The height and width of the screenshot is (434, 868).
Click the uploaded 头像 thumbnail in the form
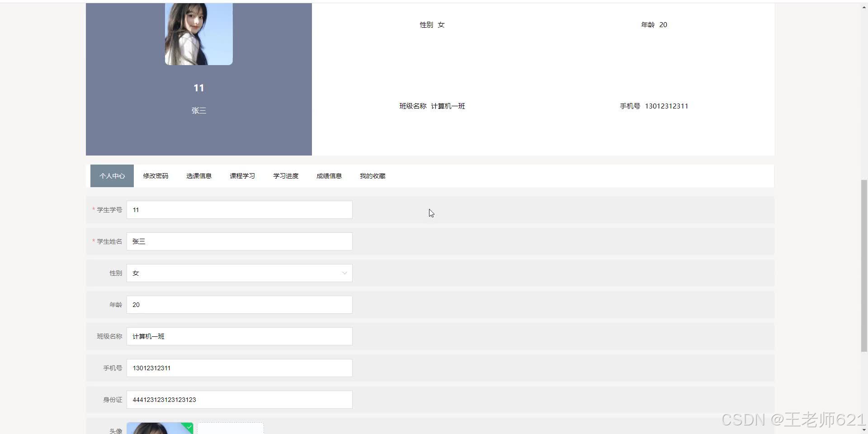160,428
